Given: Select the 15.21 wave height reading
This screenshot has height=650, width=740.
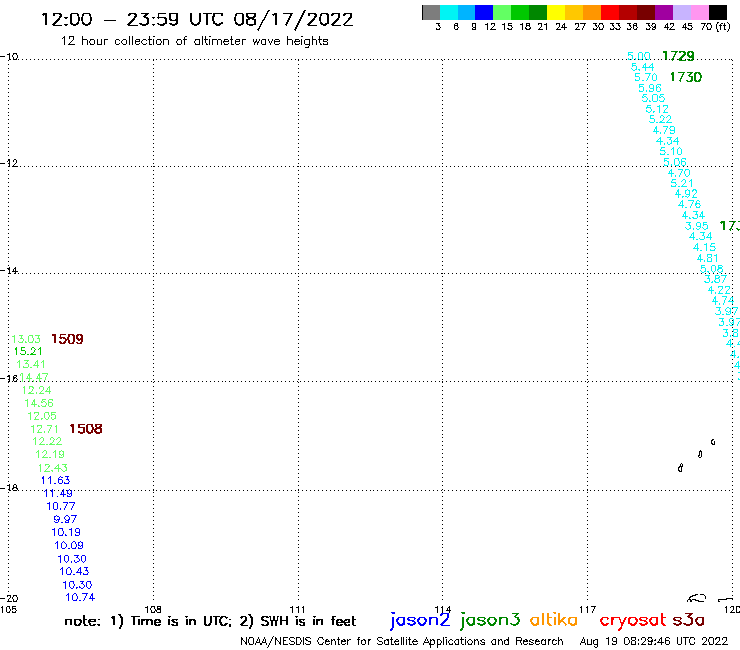Looking at the screenshot, I should pos(28,351).
